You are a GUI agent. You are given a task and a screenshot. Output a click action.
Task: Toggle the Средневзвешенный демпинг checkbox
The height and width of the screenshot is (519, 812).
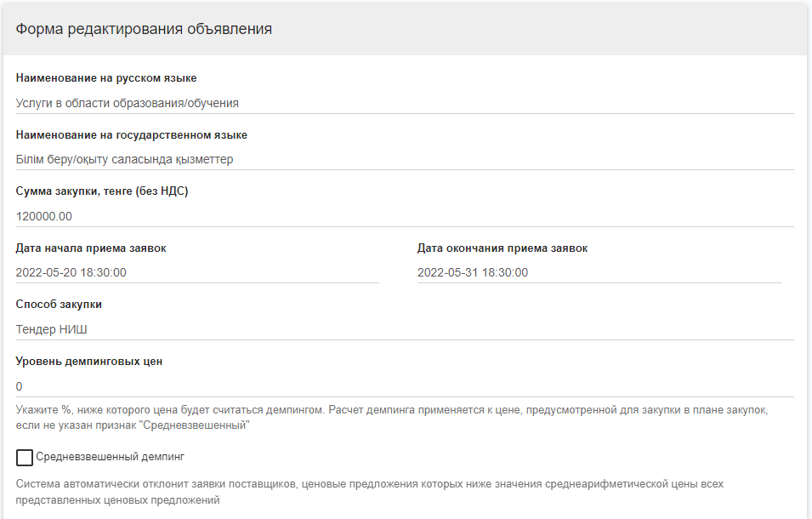tap(25, 458)
